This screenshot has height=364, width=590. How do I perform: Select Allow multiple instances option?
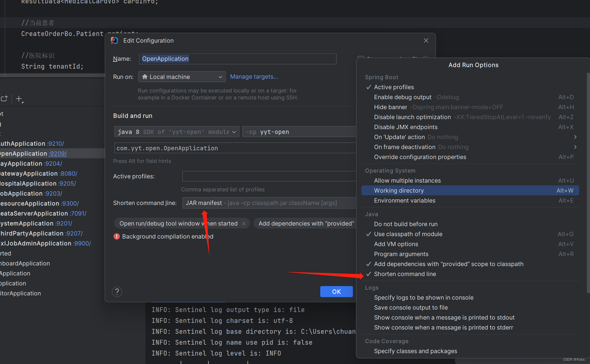470,180
